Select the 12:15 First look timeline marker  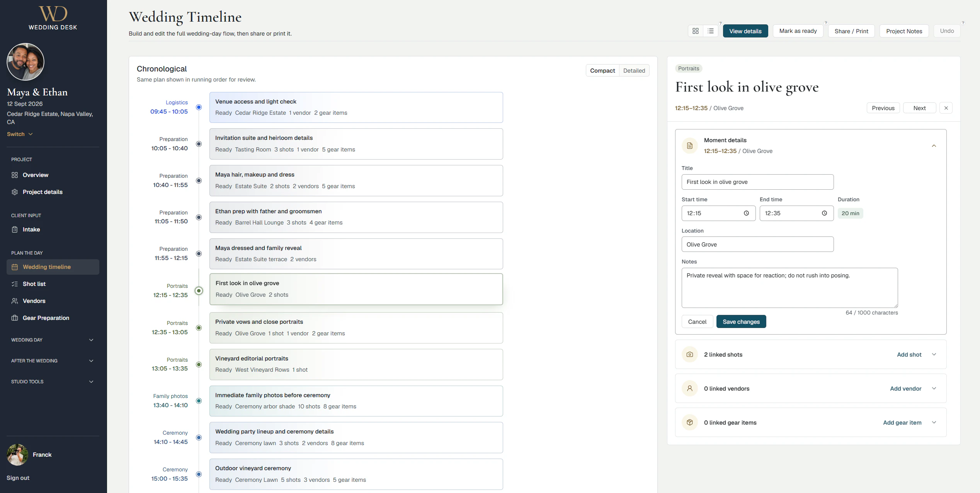[x=199, y=291]
